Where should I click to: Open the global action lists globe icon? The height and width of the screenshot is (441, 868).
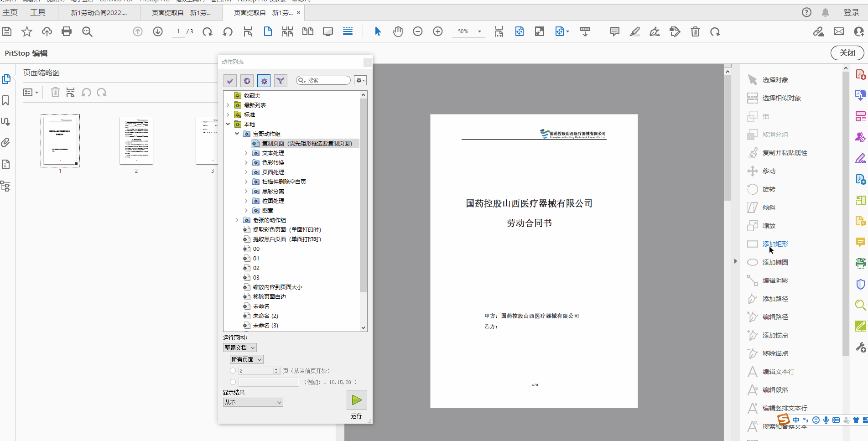pos(247,80)
